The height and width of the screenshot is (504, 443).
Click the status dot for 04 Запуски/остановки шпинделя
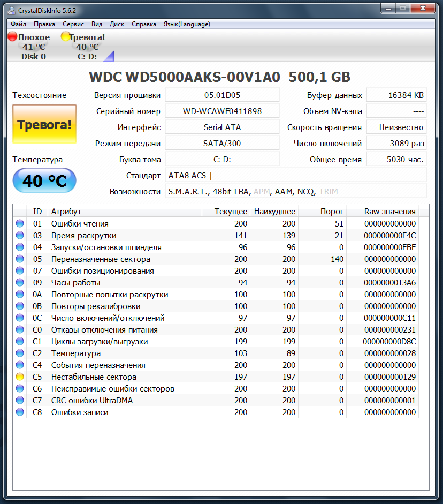[x=20, y=247]
